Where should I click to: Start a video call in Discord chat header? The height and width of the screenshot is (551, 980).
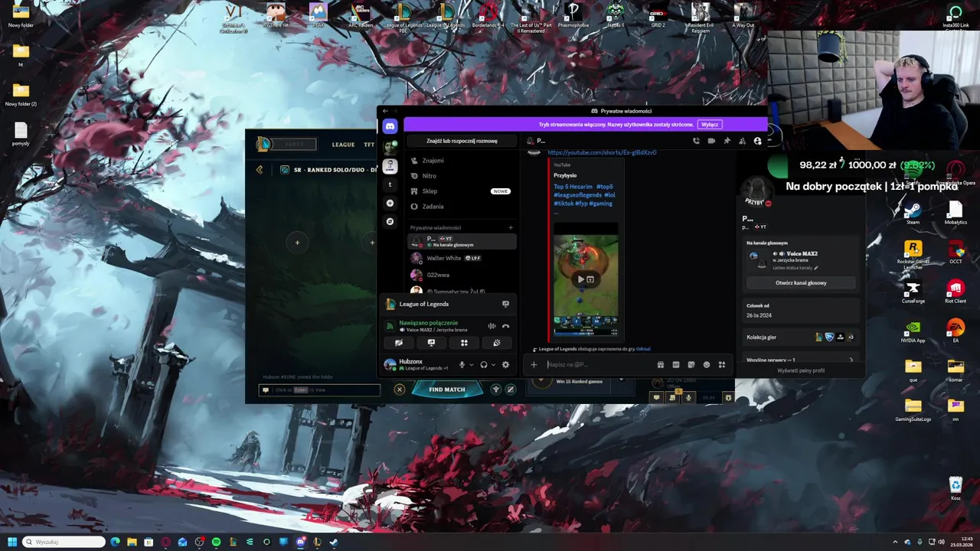tap(711, 141)
